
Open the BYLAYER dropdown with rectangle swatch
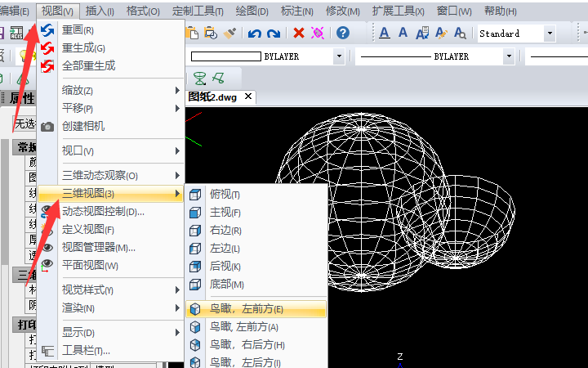point(339,56)
